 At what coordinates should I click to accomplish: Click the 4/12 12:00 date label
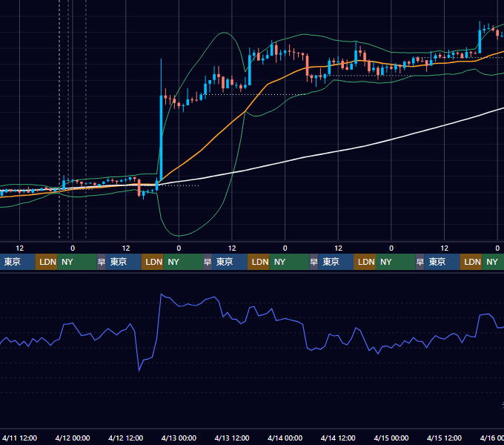point(126,438)
